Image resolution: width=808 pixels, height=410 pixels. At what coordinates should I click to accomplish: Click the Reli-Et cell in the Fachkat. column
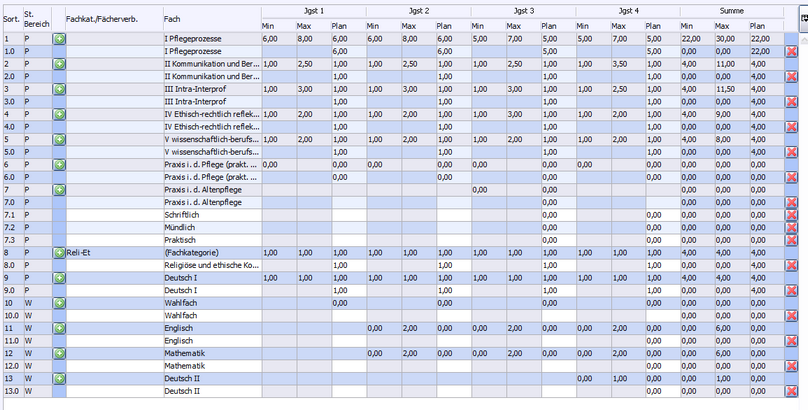tap(112, 252)
